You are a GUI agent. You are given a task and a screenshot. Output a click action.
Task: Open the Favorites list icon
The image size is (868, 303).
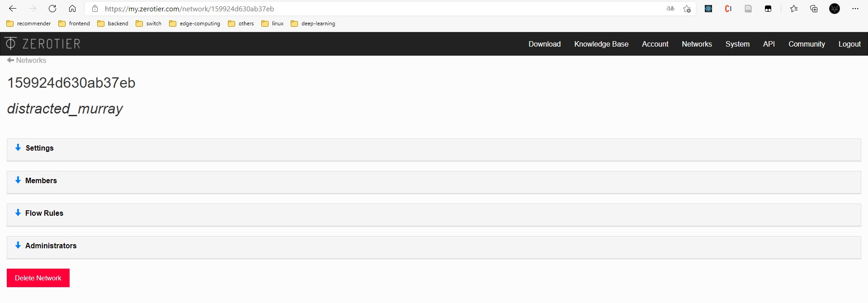click(x=794, y=9)
